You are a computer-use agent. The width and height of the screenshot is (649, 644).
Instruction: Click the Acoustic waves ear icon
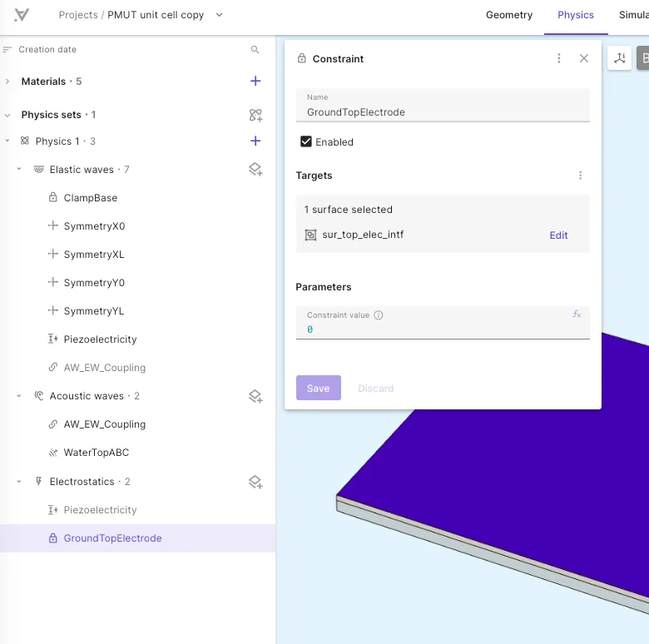coord(39,396)
